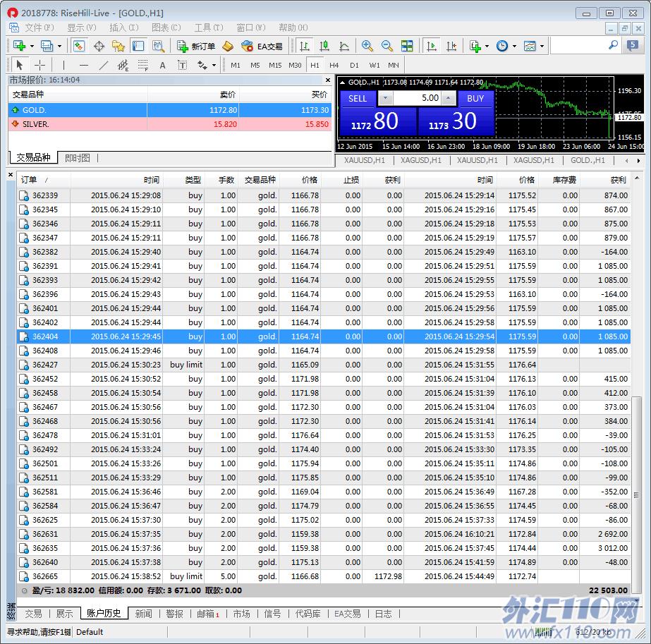Select the cursor arrow tool
This screenshot has width=651, height=644.
pyautogui.click(x=19, y=65)
